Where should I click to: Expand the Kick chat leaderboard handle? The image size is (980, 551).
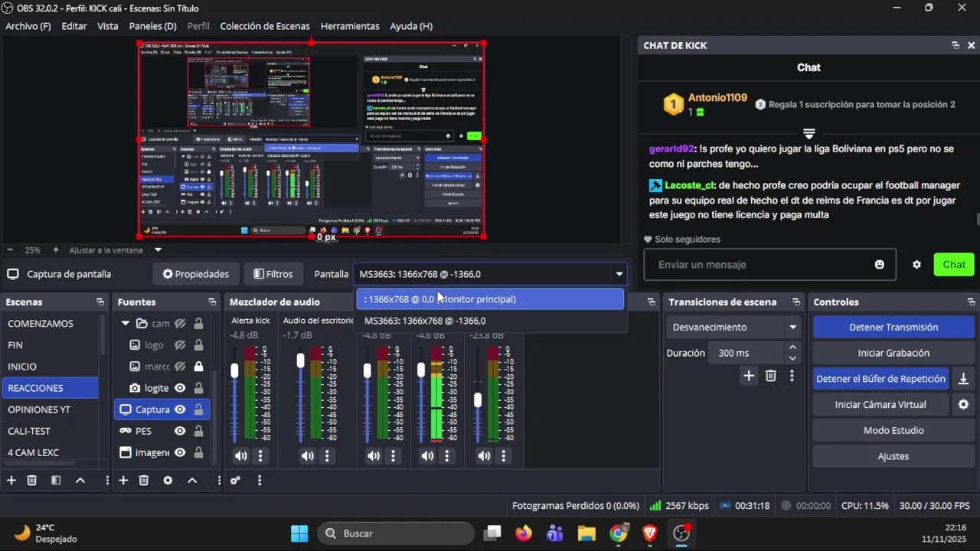tap(808, 134)
